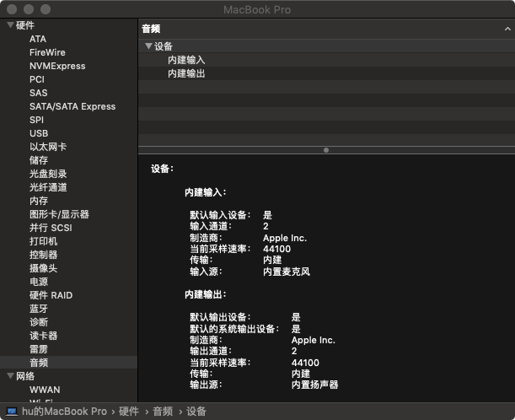This screenshot has height=420, width=515.
Task: Select 光纤通道 in the sidebar
Action: 48,187
